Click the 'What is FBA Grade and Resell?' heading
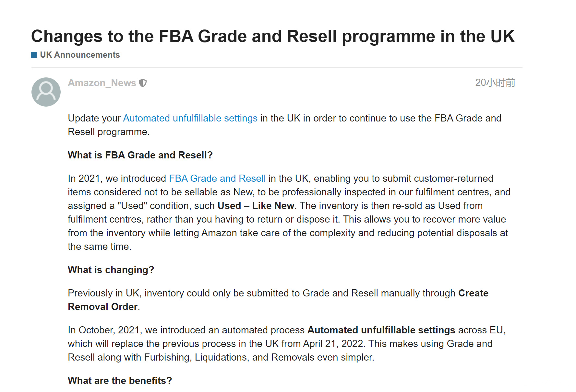 click(x=140, y=155)
